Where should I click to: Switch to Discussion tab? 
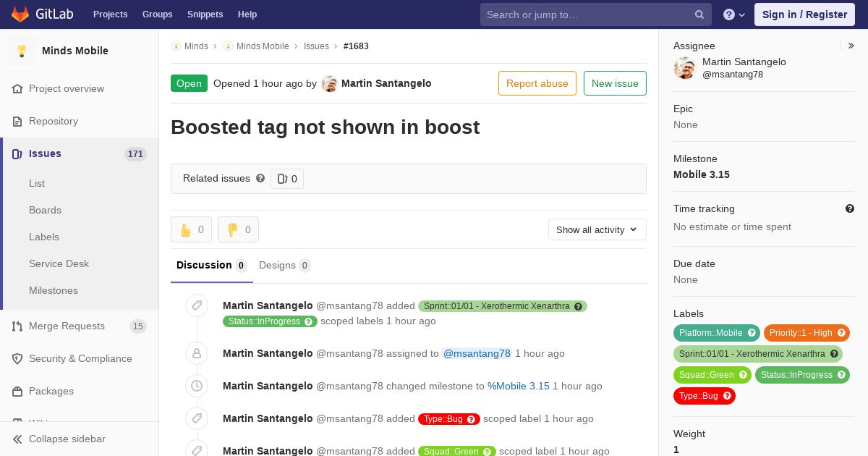click(x=212, y=265)
